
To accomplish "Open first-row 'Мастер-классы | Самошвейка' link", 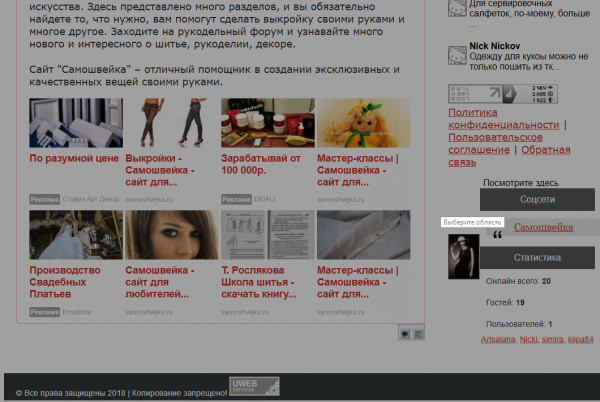I will (x=358, y=170).
